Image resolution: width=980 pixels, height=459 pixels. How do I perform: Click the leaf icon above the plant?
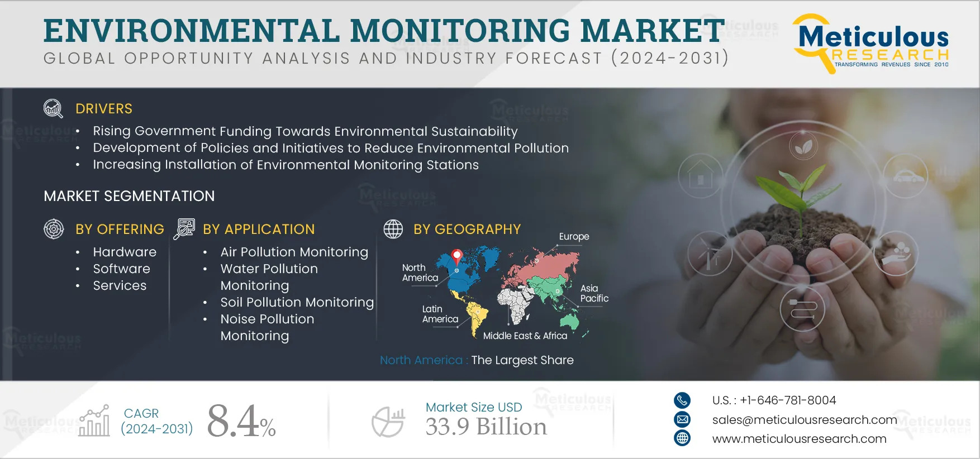803,147
